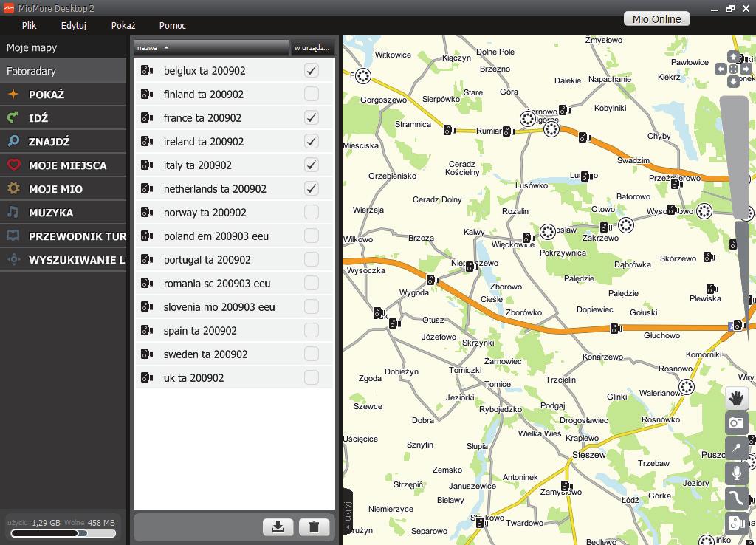Click the storage usage progress bar
The image size is (756, 545).
(63, 533)
